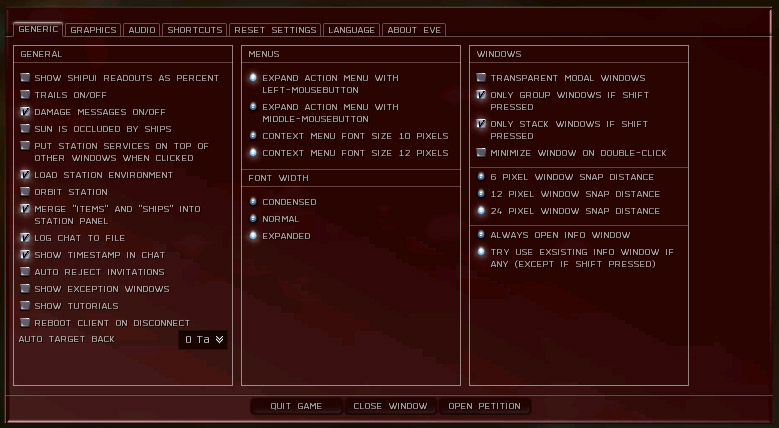Open the Audio tab

click(142, 30)
